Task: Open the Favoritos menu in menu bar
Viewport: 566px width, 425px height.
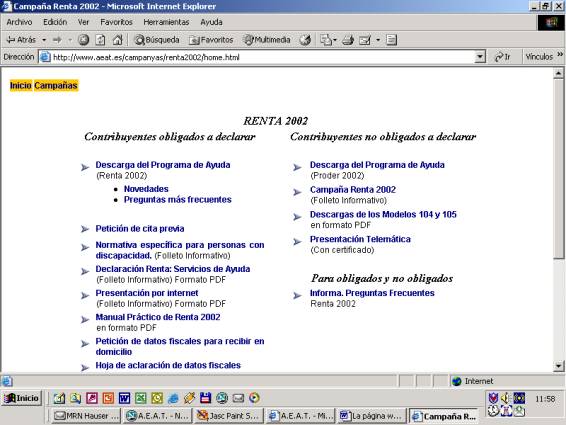Action: coord(116,22)
